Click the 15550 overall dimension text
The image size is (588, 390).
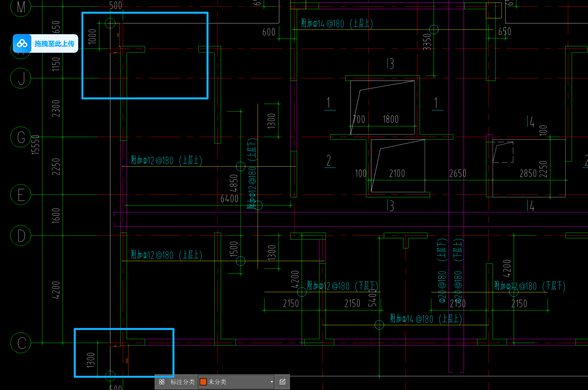[36, 145]
